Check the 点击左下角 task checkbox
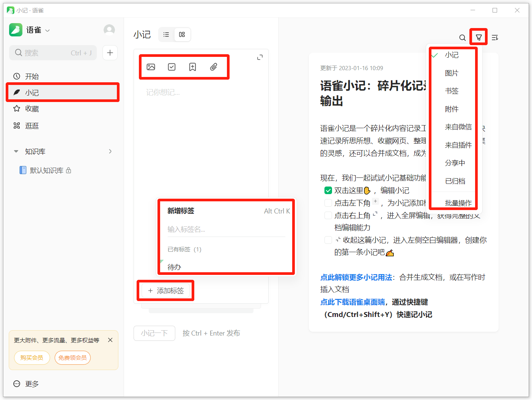532x400 pixels. (x=328, y=203)
